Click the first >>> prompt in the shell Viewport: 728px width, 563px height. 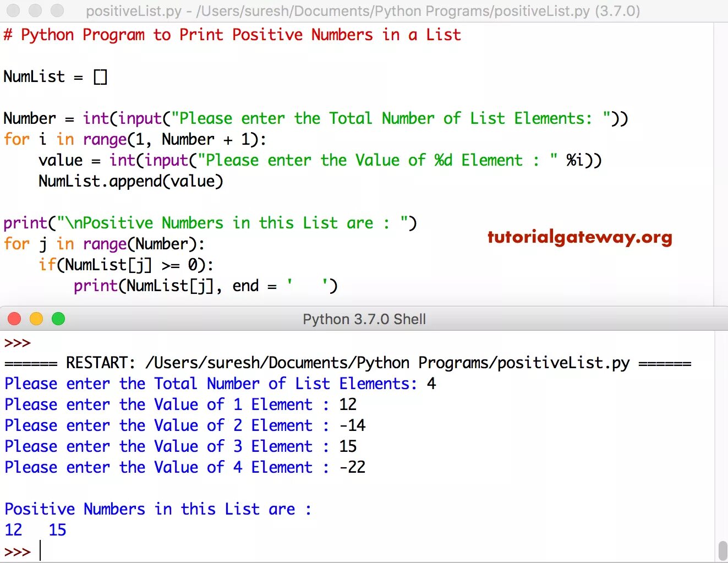17,343
